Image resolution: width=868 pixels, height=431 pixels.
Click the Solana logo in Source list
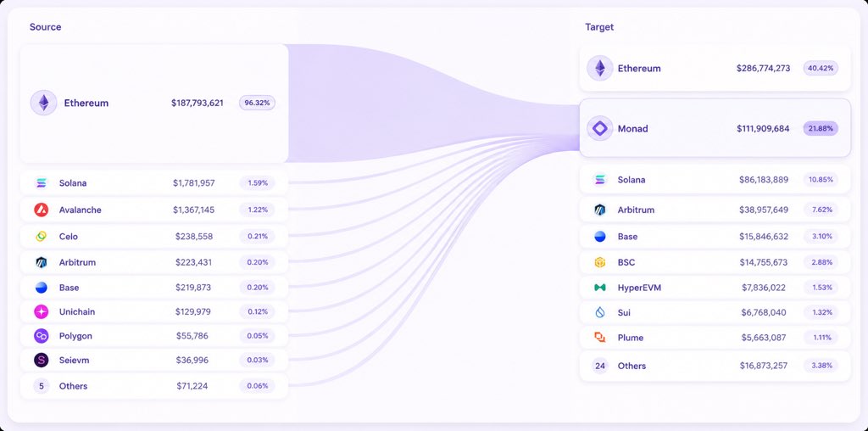[41, 182]
